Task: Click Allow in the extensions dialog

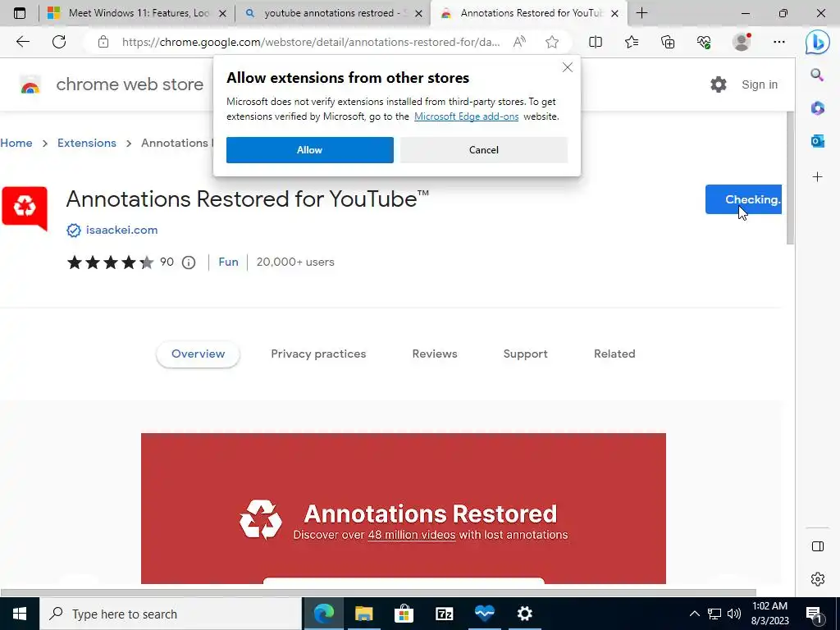Action: click(309, 150)
